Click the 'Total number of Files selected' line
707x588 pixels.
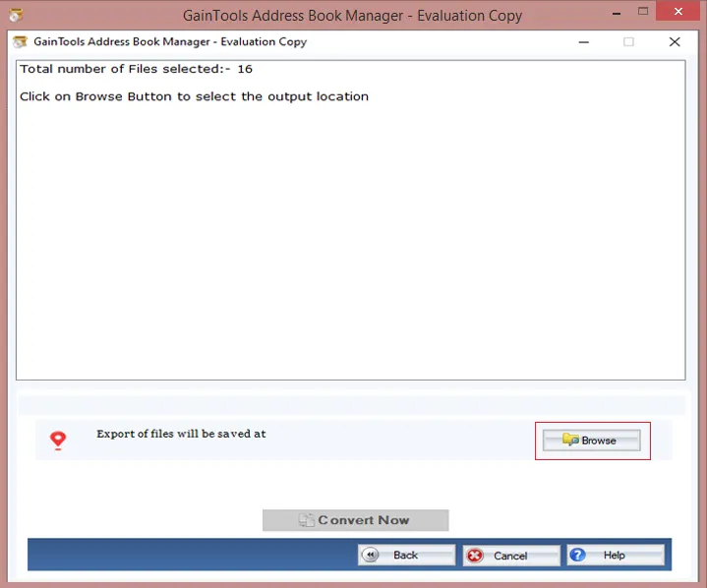coord(136,69)
